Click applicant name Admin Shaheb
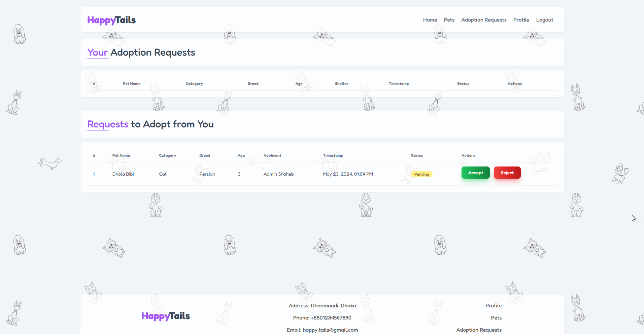 (x=278, y=174)
